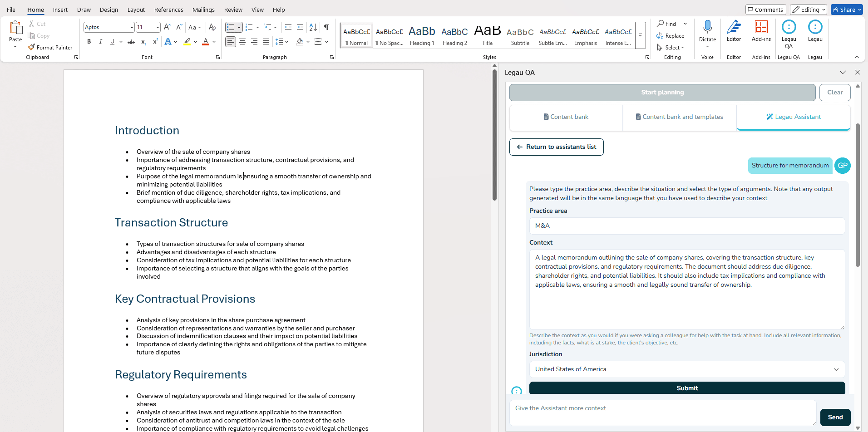868x432 pixels.
Task: Click the Format Painter icon
Action: 31,47
